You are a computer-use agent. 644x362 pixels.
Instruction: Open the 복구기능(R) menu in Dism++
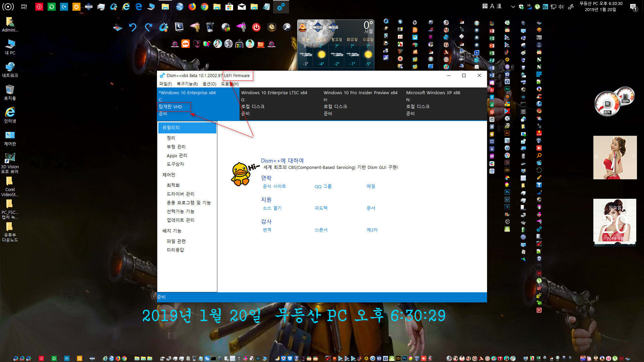[x=187, y=84]
